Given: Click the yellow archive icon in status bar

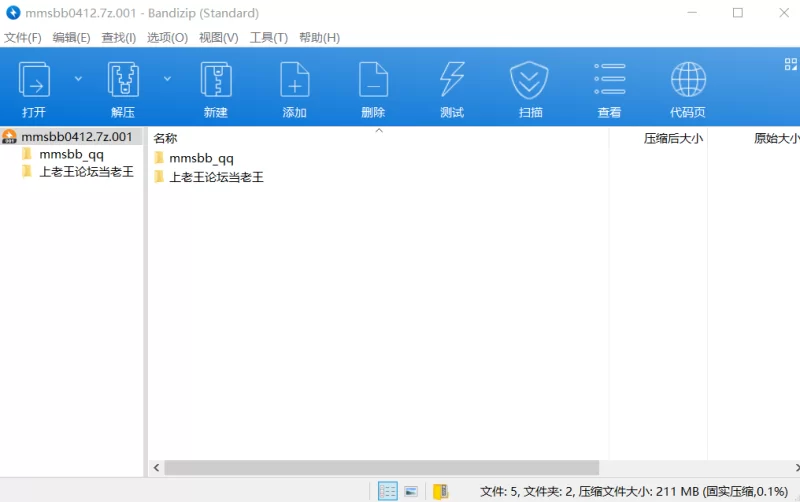Looking at the screenshot, I should click(x=440, y=491).
